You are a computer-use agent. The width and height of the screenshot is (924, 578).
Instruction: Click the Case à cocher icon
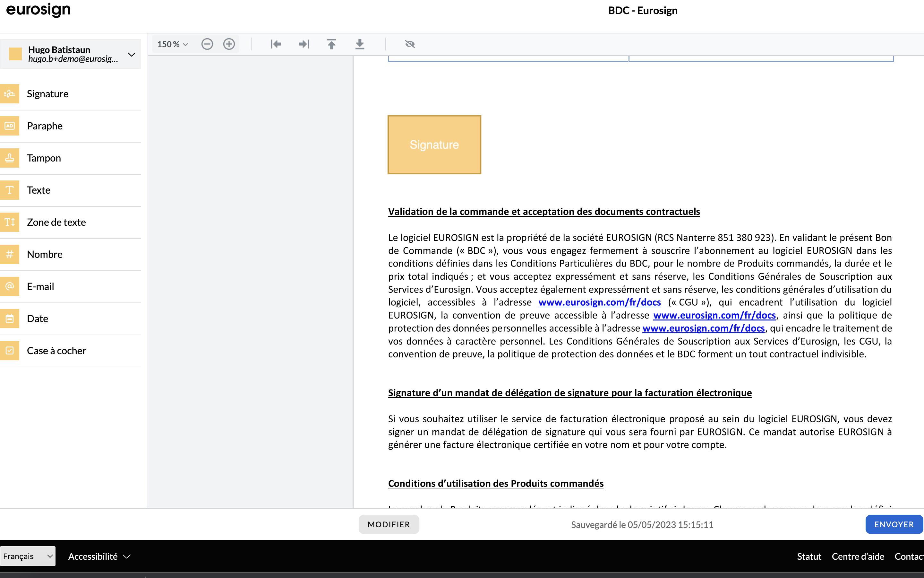coord(10,351)
